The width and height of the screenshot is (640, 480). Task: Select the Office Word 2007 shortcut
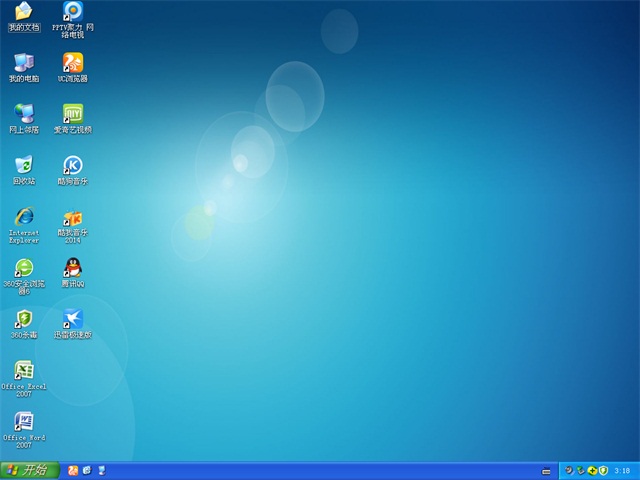click(23, 421)
